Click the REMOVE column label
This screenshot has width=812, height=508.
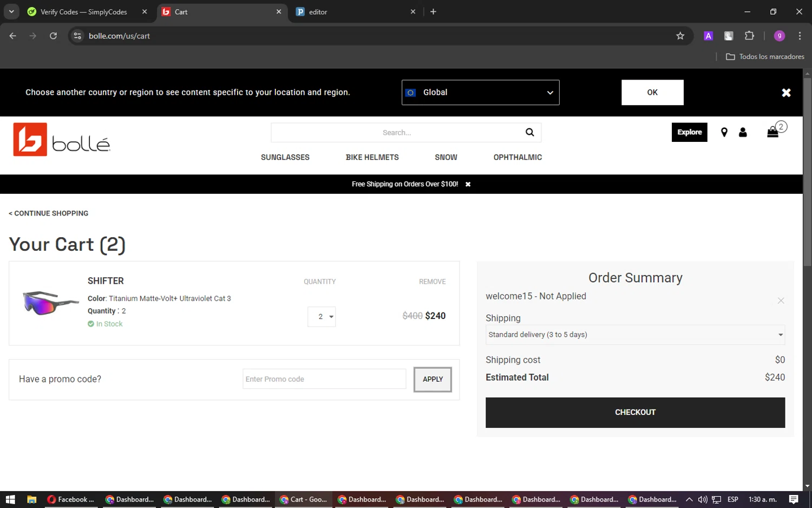(x=432, y=282)
